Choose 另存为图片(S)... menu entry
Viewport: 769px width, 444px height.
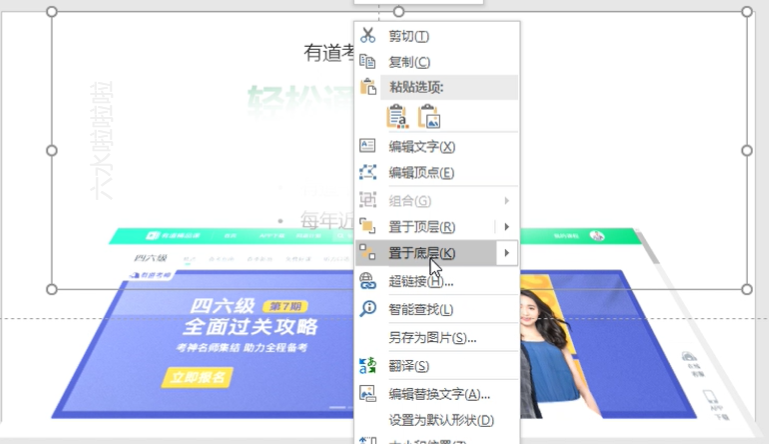tap(436, 338)
